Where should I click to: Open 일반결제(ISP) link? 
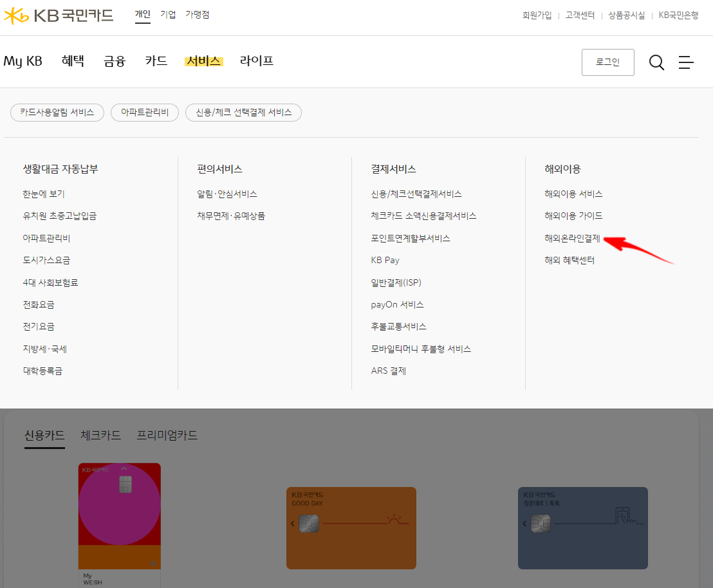[396, 282]
